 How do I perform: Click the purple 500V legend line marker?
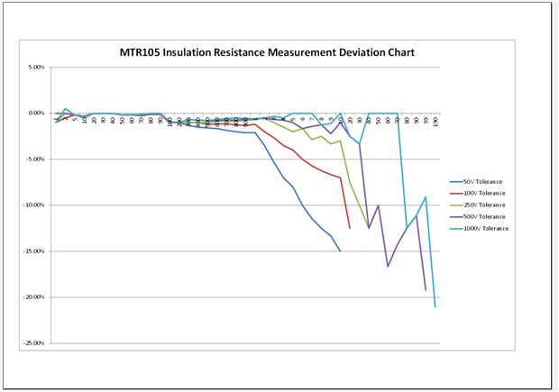(457, 217)
